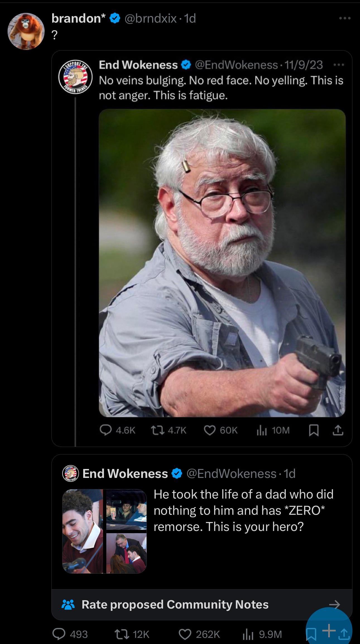The height and width of the screenshot is (644, 360).
Task: Open brandon's monkey profile avatar
Action: [x=26, y=31]
